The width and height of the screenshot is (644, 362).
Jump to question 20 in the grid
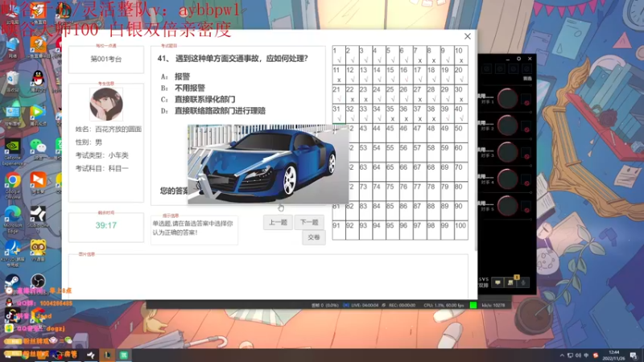(x=460, y=75)
